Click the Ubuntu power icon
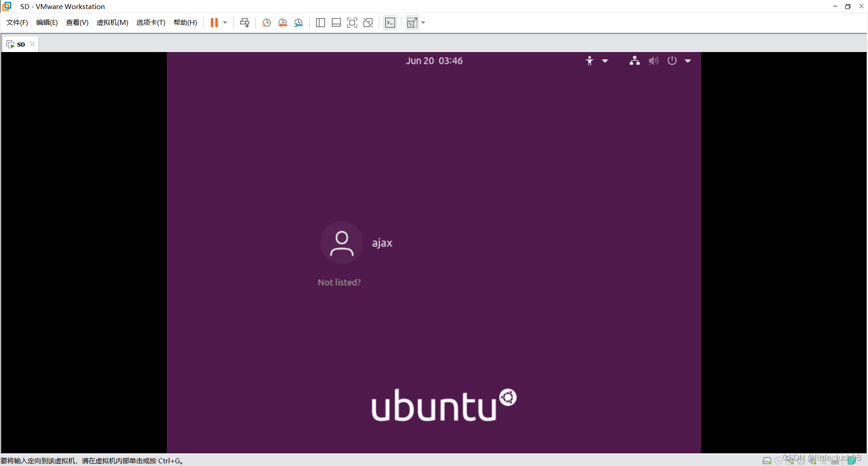This screenshot has width=868, height=466. click(x=672, y=61)
